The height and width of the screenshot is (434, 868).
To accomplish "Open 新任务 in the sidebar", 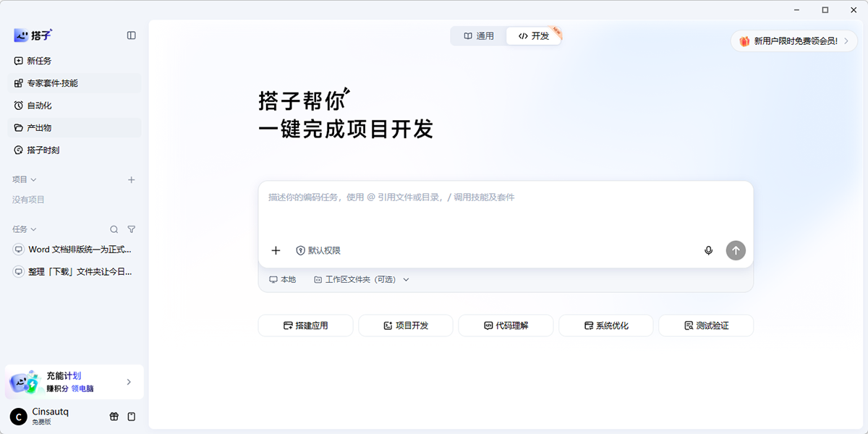I will tap(75, 61).
